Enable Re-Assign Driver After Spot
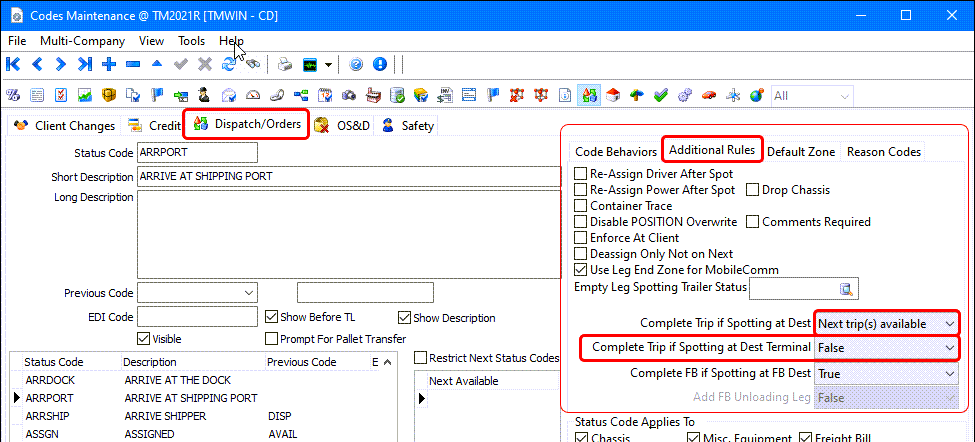 point(581,174)
